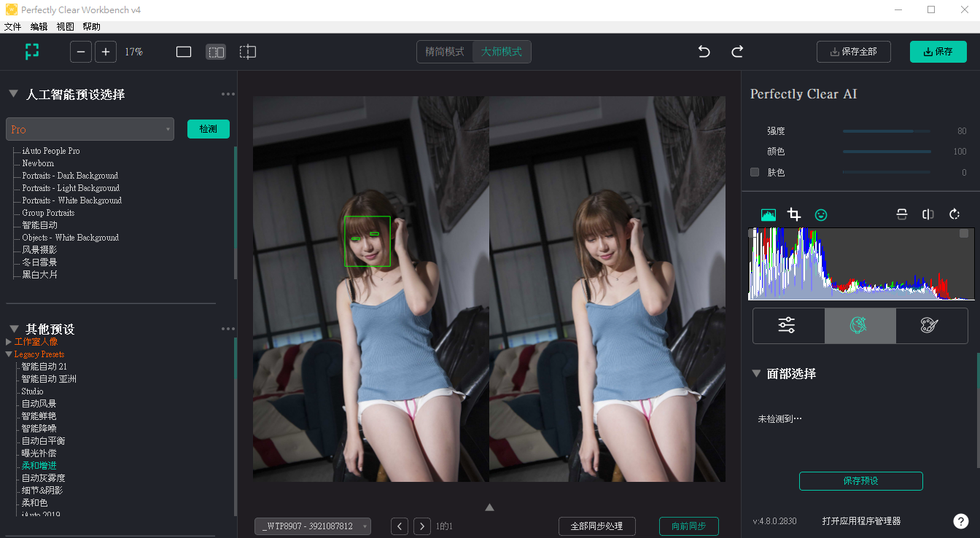Toggle shadow clipping indicator on histogram
The width and height of the screenshot is (980, 538).
click(x=752, y=233)
